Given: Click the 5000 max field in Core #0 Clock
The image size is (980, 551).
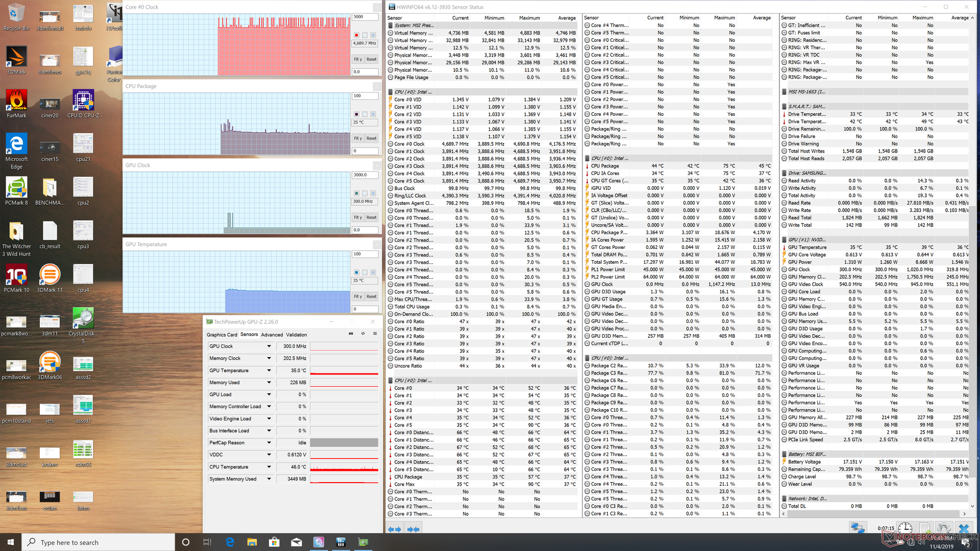Looking at the screenshot, I should (365, 17).
